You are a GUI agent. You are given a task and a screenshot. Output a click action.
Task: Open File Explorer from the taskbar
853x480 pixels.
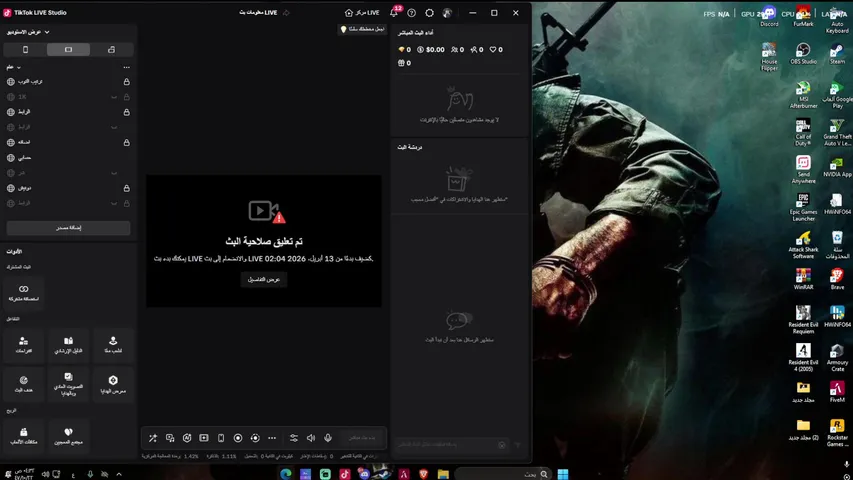click(x=443, y=474)
